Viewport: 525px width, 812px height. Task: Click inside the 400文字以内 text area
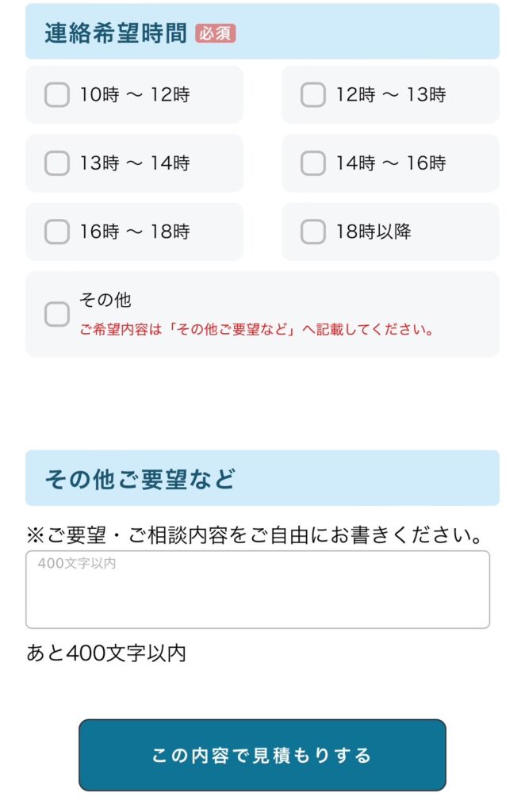click(262, 591)
